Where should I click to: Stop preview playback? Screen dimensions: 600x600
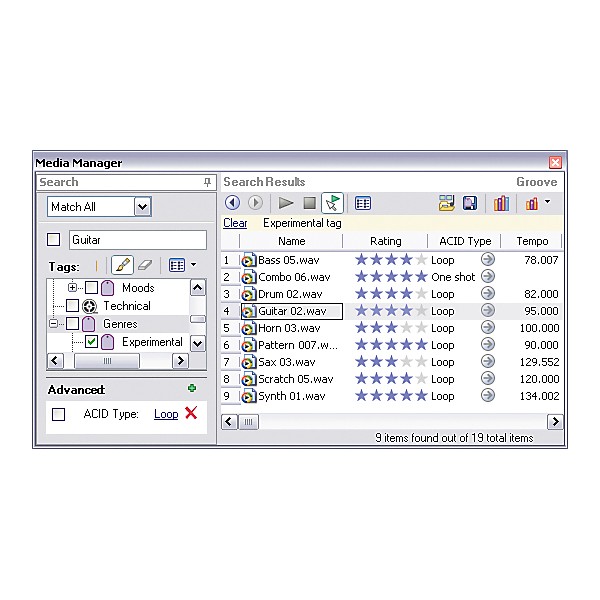click(x=310, y=203)
